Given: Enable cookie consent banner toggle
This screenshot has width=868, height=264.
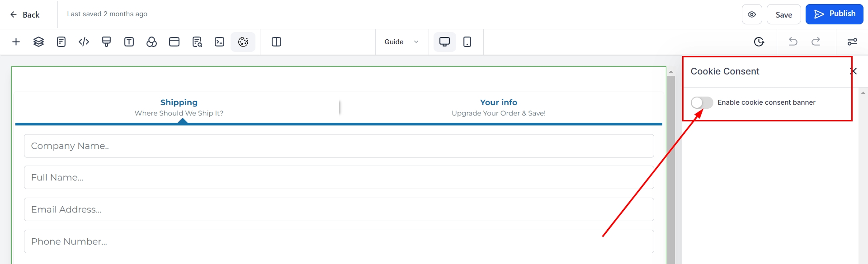Looking at the screenshot, I should [702, 103].
